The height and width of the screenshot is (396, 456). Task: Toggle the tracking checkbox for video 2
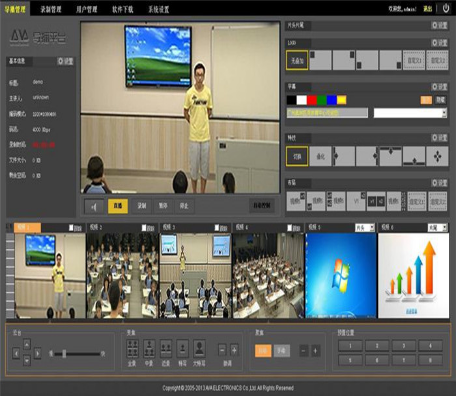pos(144,228)
